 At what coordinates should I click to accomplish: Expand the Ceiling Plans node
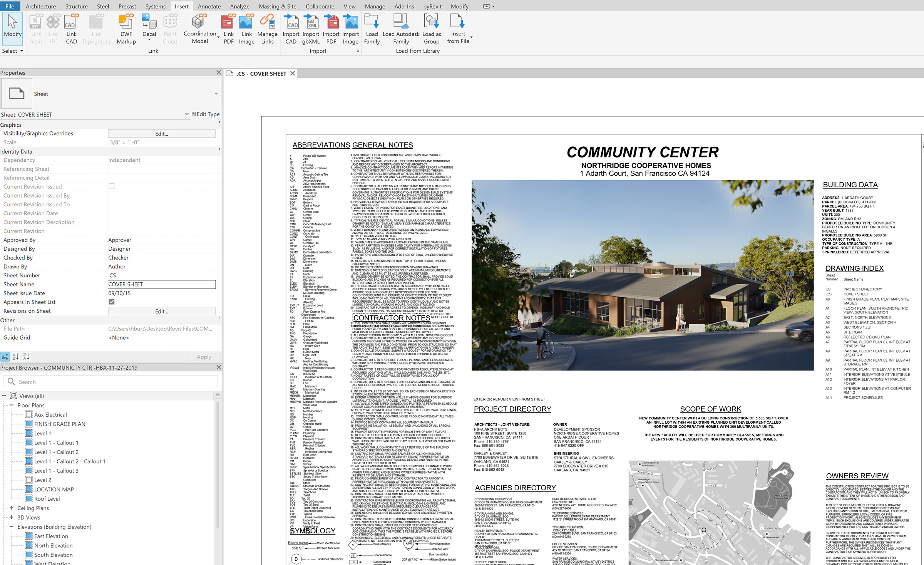click(11, 508)
